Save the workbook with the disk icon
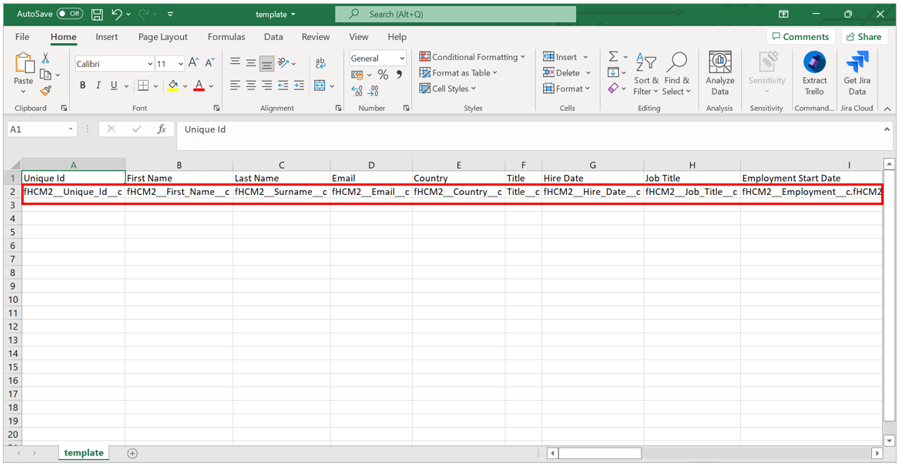Screen dimensions: 903x470 coord(97,14)
